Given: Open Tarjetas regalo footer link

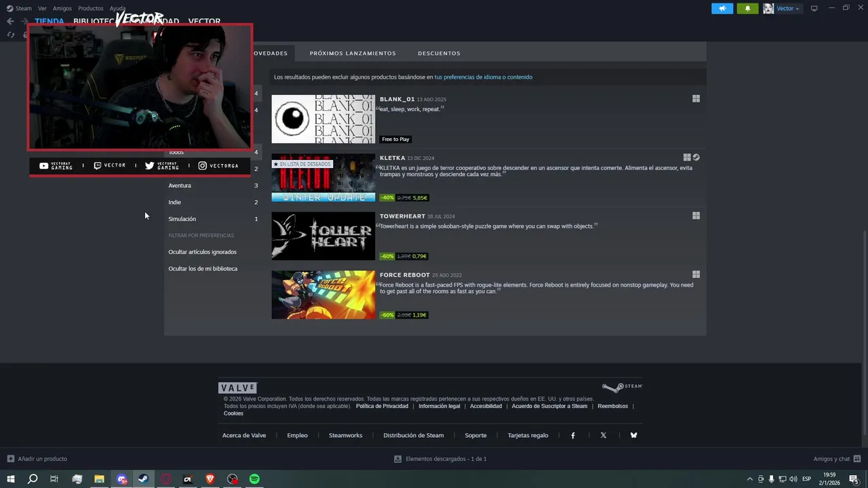Looking at the screenshot, I should [528, 435].
